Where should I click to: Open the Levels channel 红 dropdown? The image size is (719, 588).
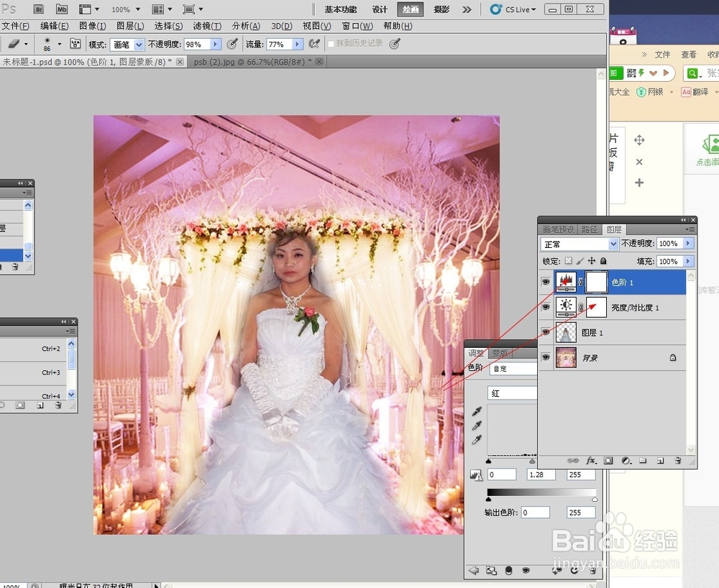pyautogui.click(x=512, y=393)
